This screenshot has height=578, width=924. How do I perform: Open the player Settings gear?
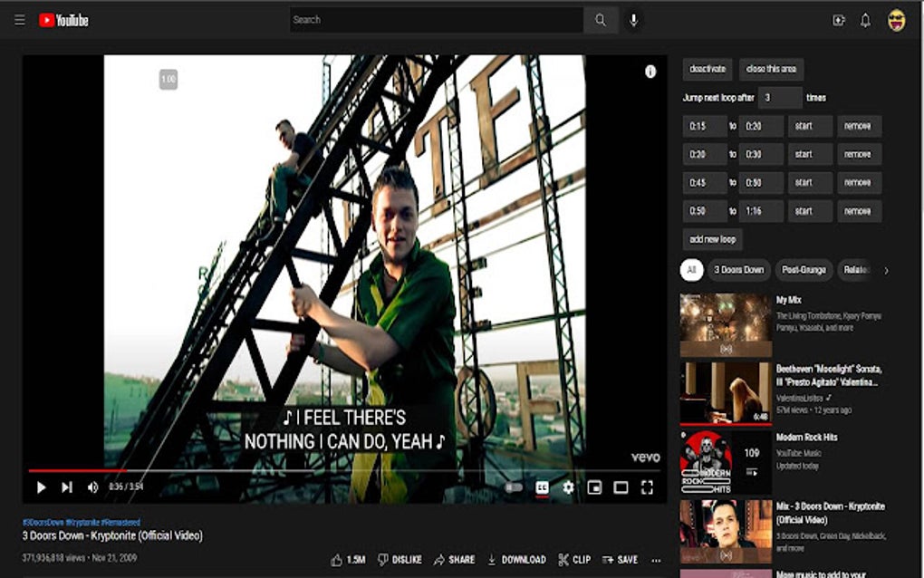click(567, 486)
